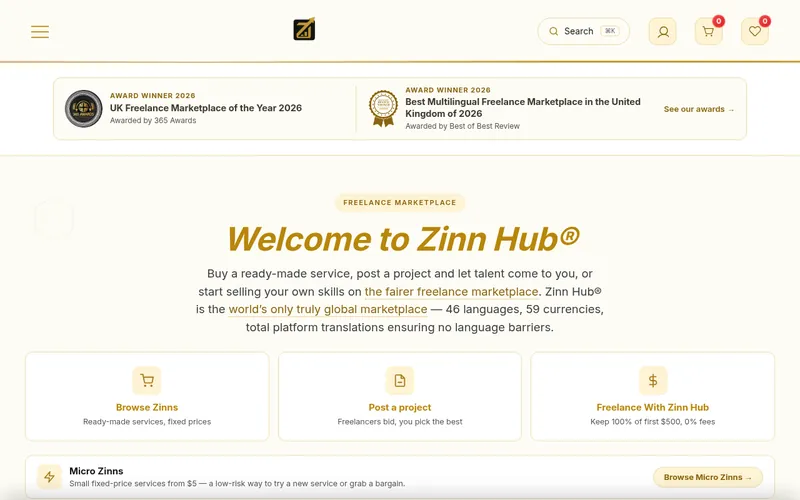The image size is (800, 500).
Task: Click the wishlist count badge
Action: coord(764,21)
